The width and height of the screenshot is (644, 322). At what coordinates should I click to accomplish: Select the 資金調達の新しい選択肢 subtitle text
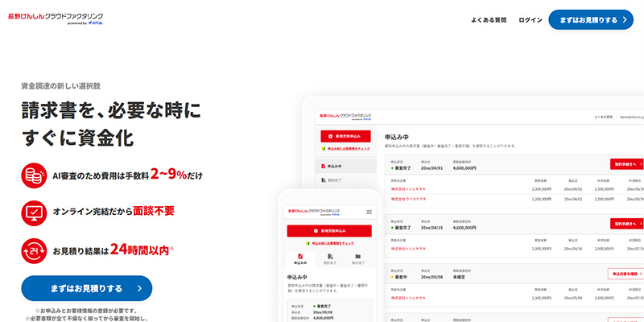(61, 86)
